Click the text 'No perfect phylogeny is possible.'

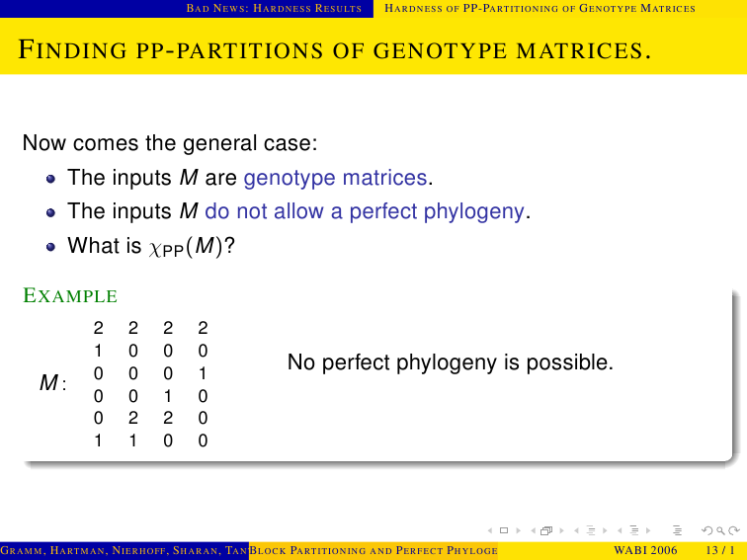coord(451,362)
